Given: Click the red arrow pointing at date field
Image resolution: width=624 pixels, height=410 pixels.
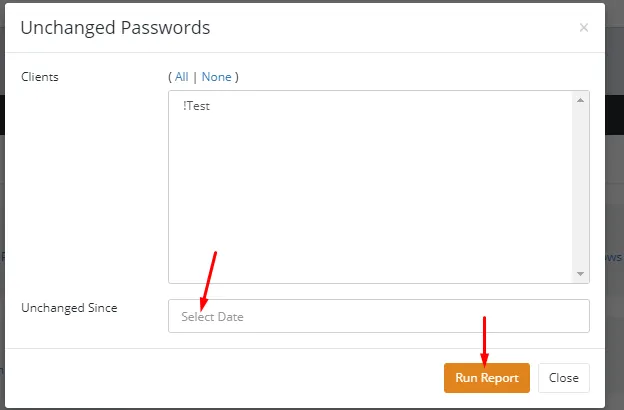Looking at the screenshot, I should coord(209,280).
